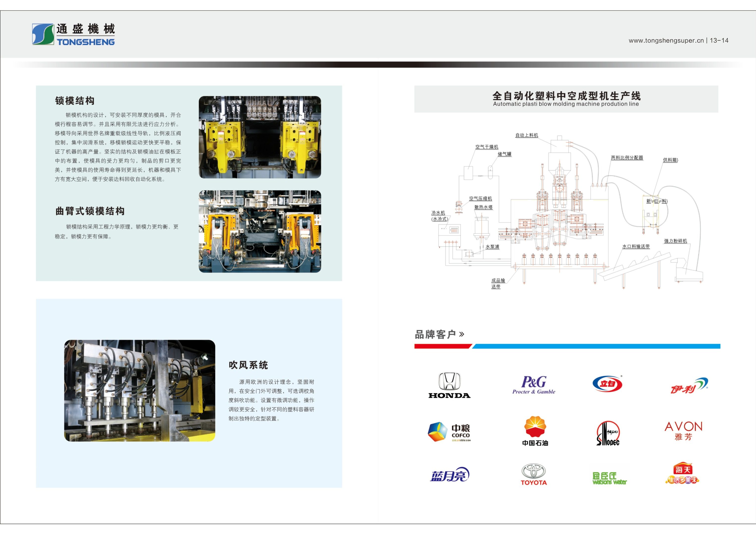Screen dimensions: 756x535
Task: Click the 强力粉碎机 label in diagram
Action: (675, 241)
